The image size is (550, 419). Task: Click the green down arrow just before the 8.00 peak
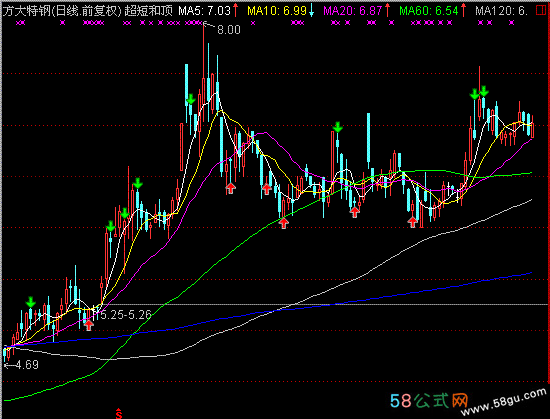190,99
